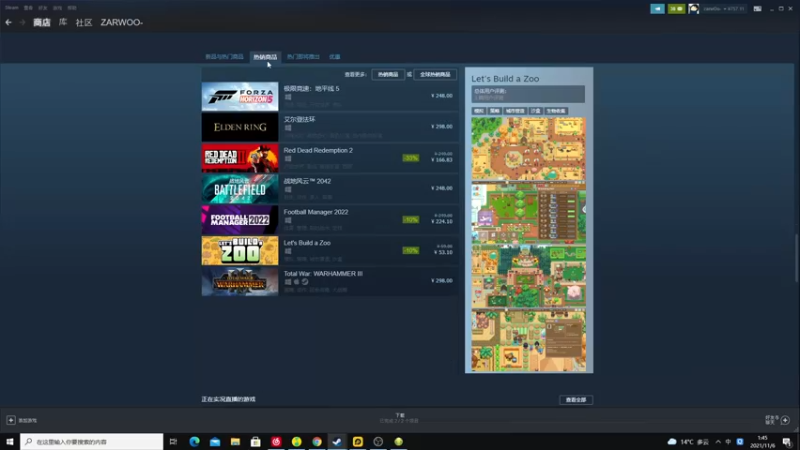The height and width of the screenshot is (450, 800).
Task: Go back with the back arrow
Action: 9,22
